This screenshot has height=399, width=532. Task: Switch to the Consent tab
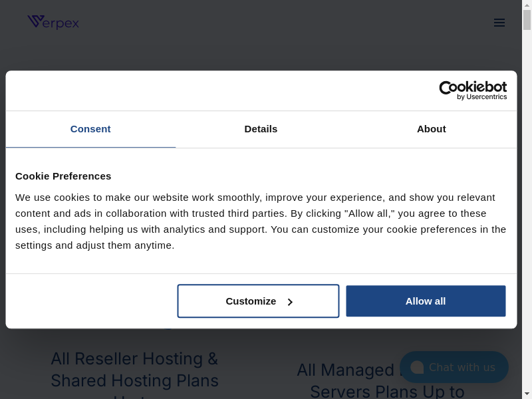[90, 129]
